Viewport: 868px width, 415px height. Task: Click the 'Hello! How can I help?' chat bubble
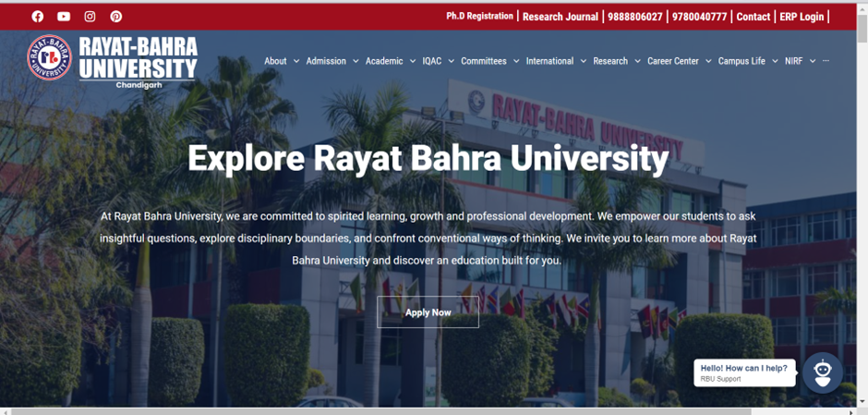pyautogui.click(x=744, y=372)
